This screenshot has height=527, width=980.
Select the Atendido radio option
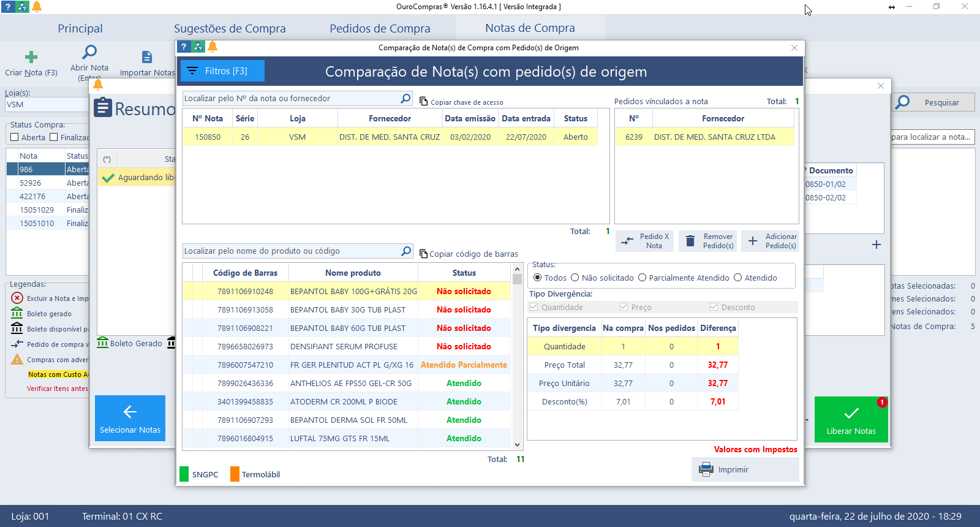(737, 278)
